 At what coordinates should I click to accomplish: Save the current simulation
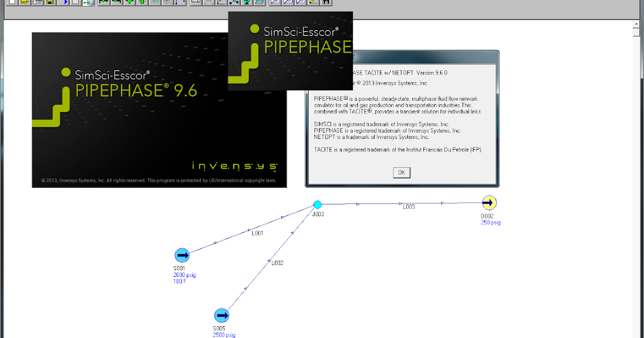(49, 2)
